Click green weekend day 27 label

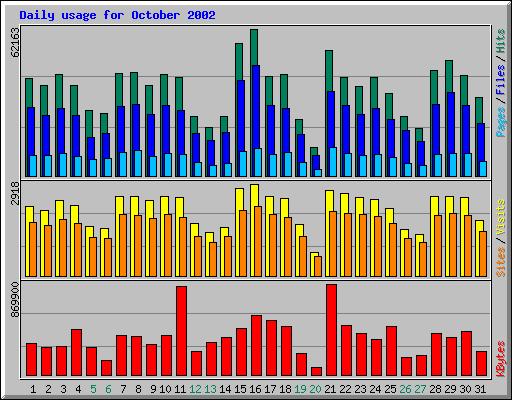pyautogui.click(x=420, y=389)
